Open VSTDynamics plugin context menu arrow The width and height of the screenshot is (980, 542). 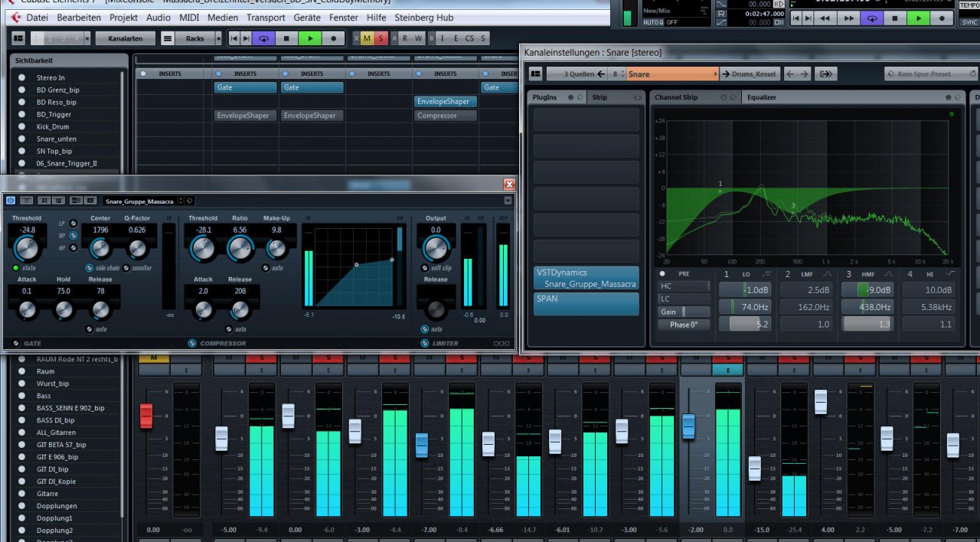pyautogui.click(x=507, y=201)
